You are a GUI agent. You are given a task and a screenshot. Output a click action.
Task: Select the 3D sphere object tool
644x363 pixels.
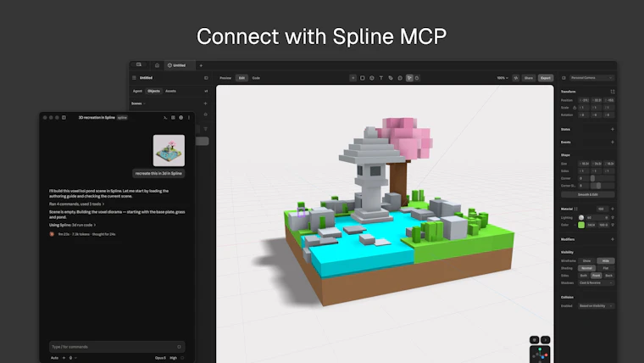pos(372,78)
